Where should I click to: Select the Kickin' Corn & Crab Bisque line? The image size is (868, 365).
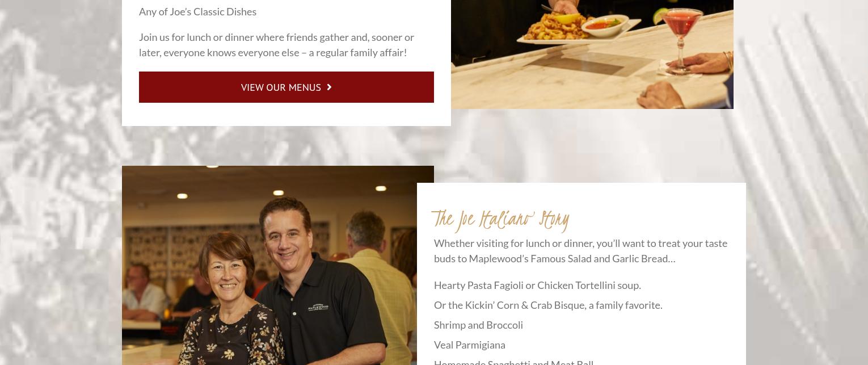[x=548, y=305]
